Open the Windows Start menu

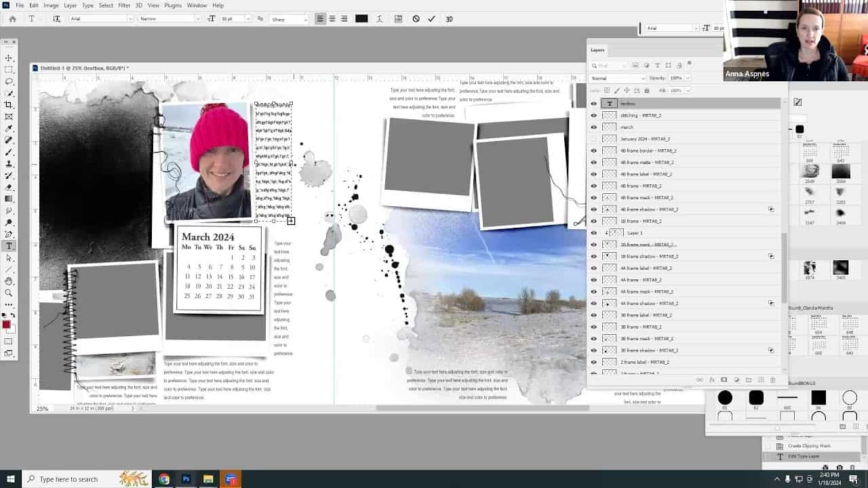click(10, 479)
